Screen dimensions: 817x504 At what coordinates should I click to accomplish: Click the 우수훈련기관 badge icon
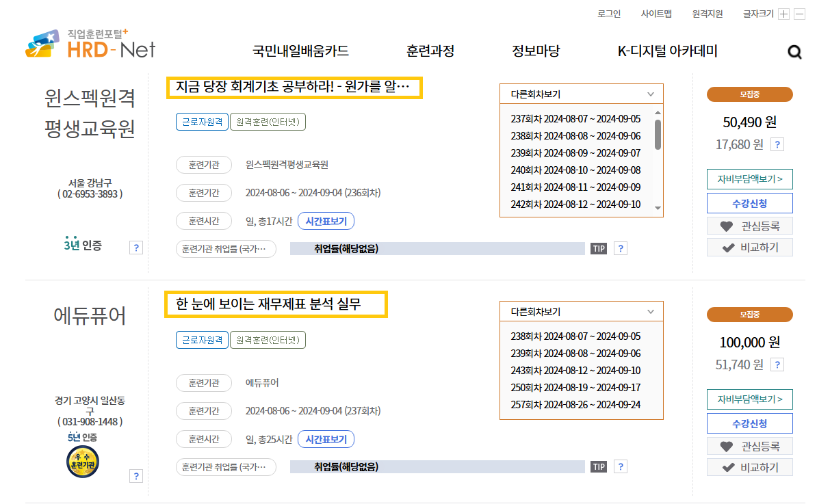click(83, 462)
